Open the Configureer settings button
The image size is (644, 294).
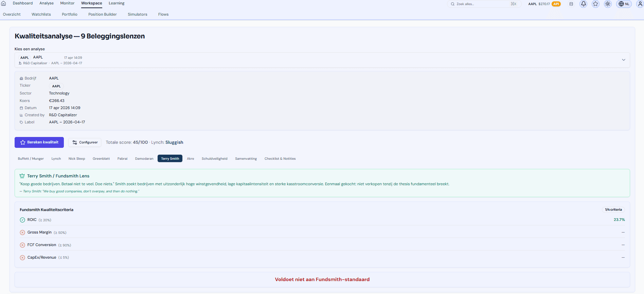(x=85, y=142)
